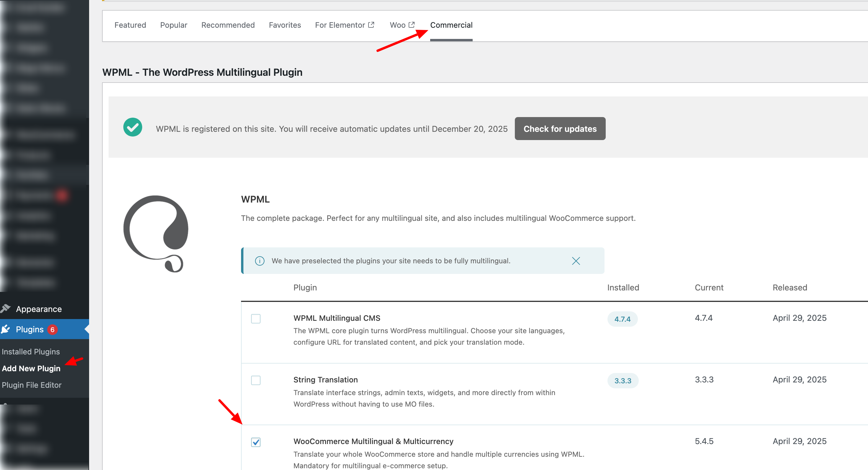Screen dimensions: 868x470
Task: Click the Woo external link icon
Action: coord(411,24)
